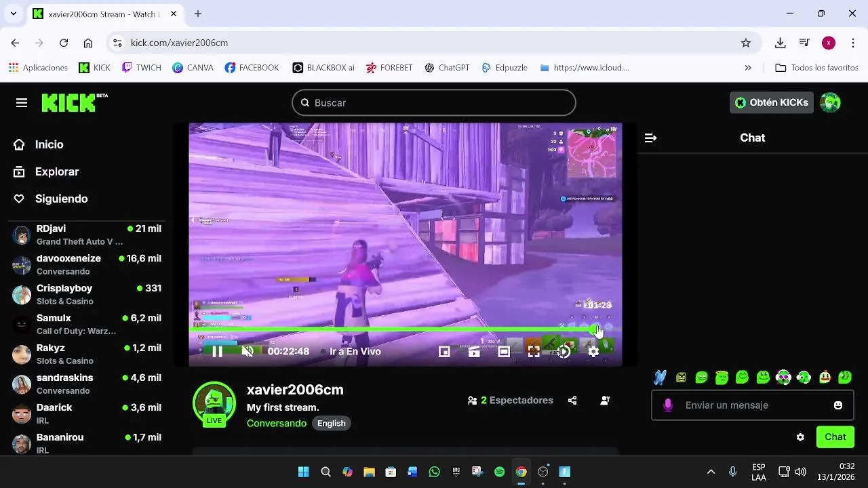868x488 pixels.
Task: Insert the praying hands emote
Action: pos(660,378)
